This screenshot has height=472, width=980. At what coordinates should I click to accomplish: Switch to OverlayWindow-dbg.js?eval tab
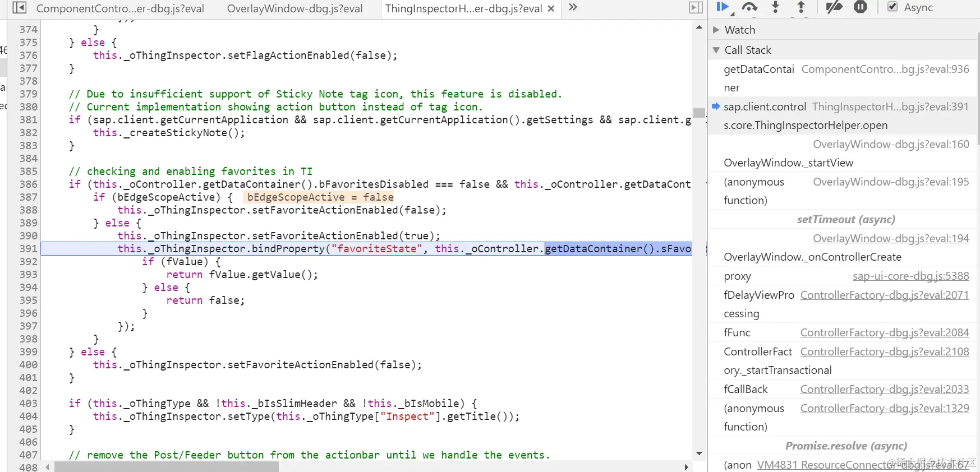pyautogui.click(x=295, y=8)
